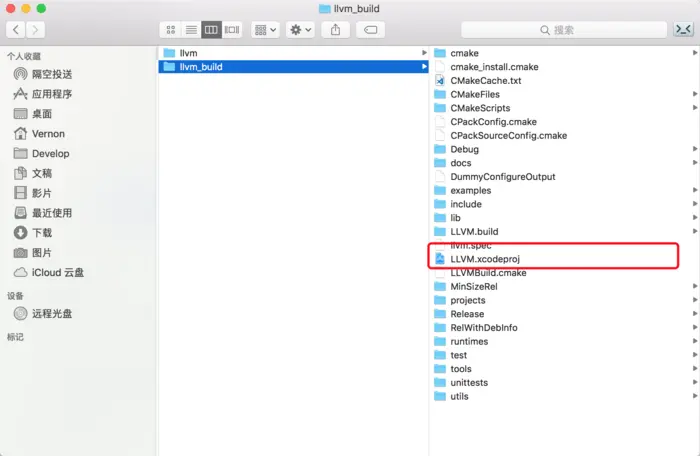Open Downloads (下载) in sidebar

click(x=33, y=233)
